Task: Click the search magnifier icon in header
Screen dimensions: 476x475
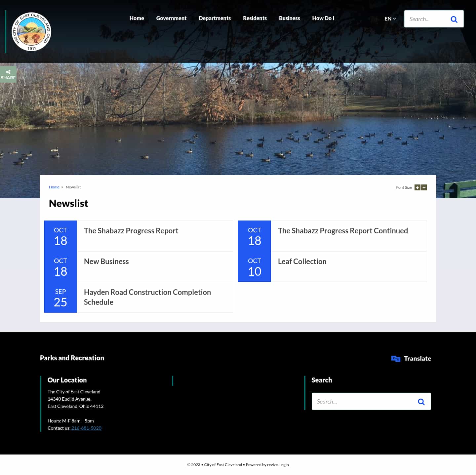Action: point(454,19)
